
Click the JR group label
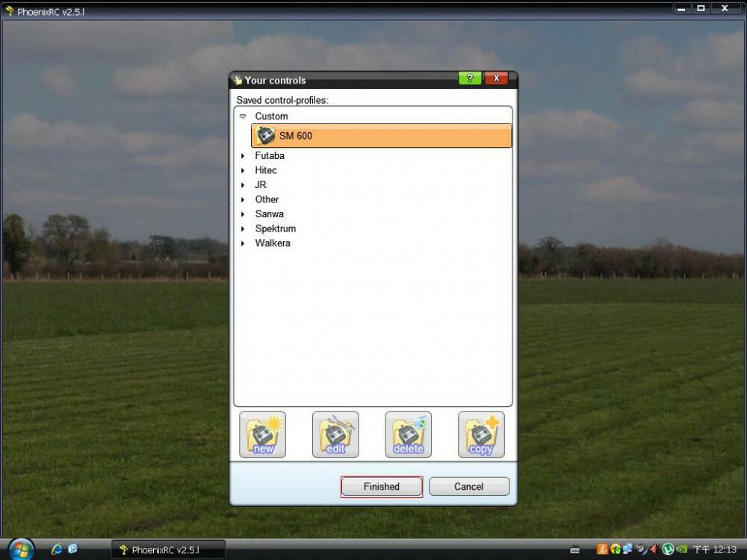coord(261,184)
